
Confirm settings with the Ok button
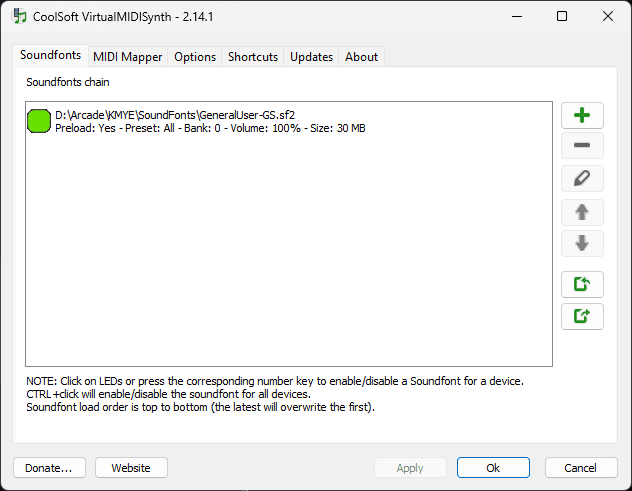(x=493, y=468)
